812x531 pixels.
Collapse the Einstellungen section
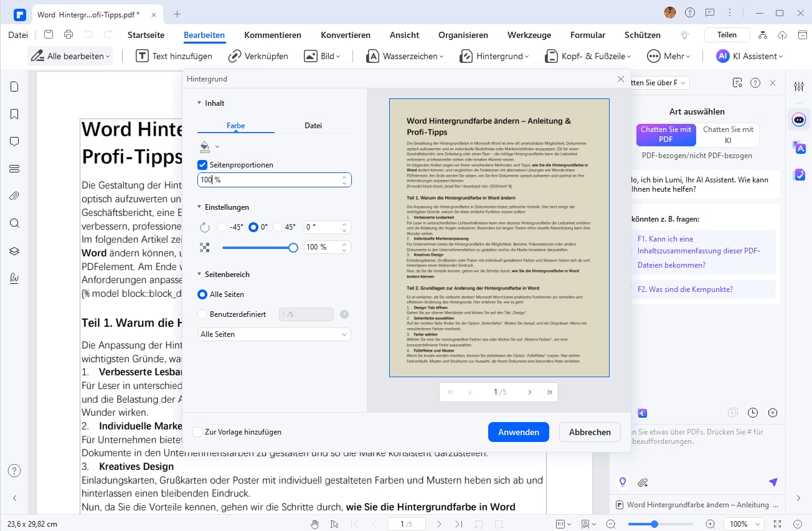pos(199,207)
